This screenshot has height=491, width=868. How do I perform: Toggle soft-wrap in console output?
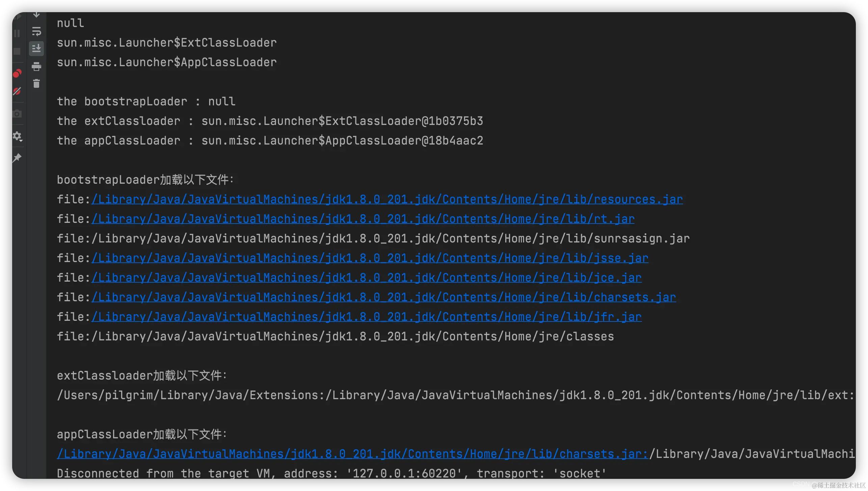[36, 31]
